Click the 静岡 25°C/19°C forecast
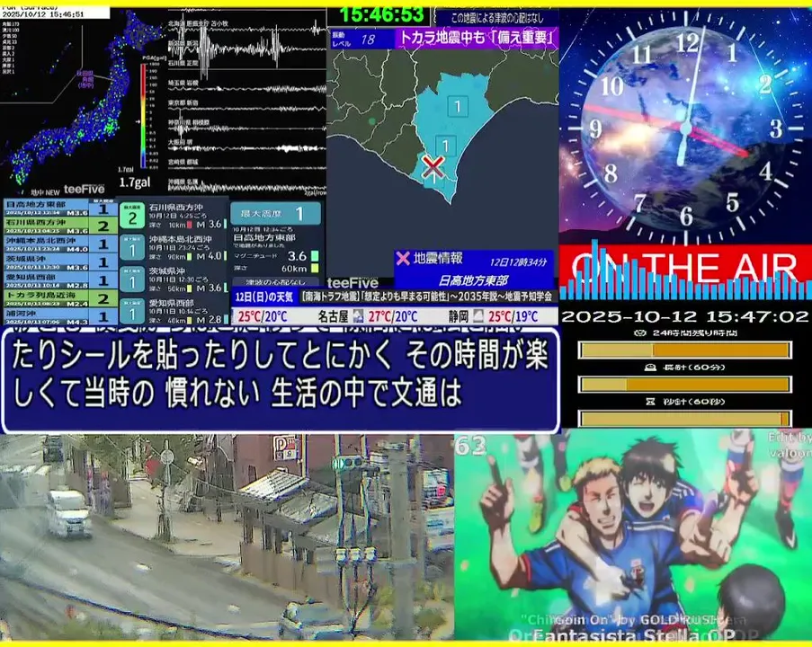The image size is (812, 647). 493,315
